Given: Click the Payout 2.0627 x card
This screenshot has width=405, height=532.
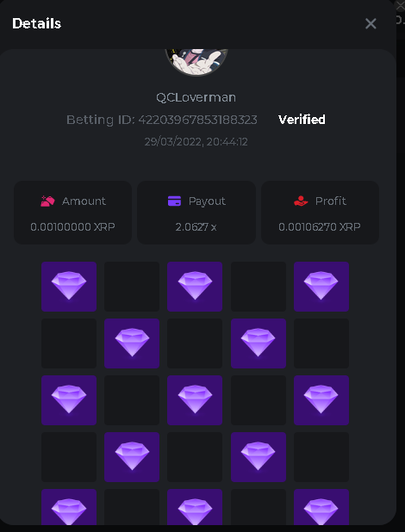Looking at the screenshot, I should click(196, 213).
